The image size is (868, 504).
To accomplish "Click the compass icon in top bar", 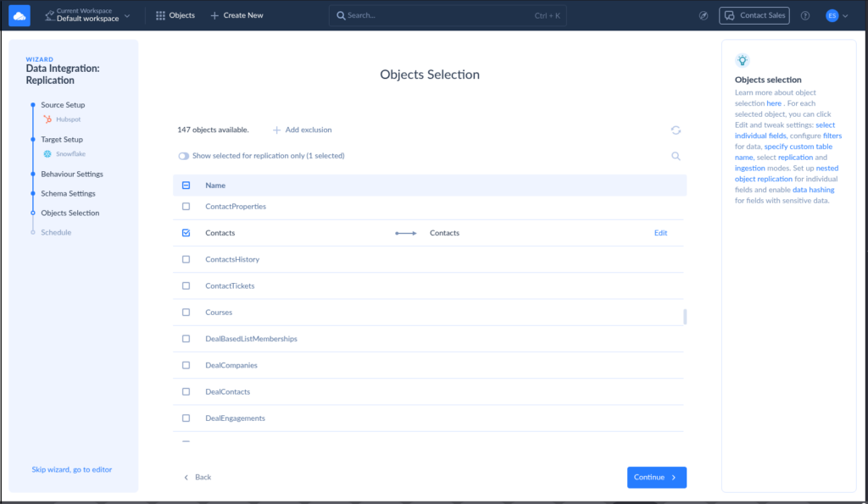I will click(x=704, y=15).
